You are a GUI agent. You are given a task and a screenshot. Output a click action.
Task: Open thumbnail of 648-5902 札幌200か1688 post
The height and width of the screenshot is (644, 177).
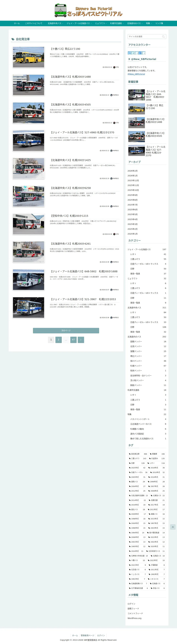click(29, 280)
